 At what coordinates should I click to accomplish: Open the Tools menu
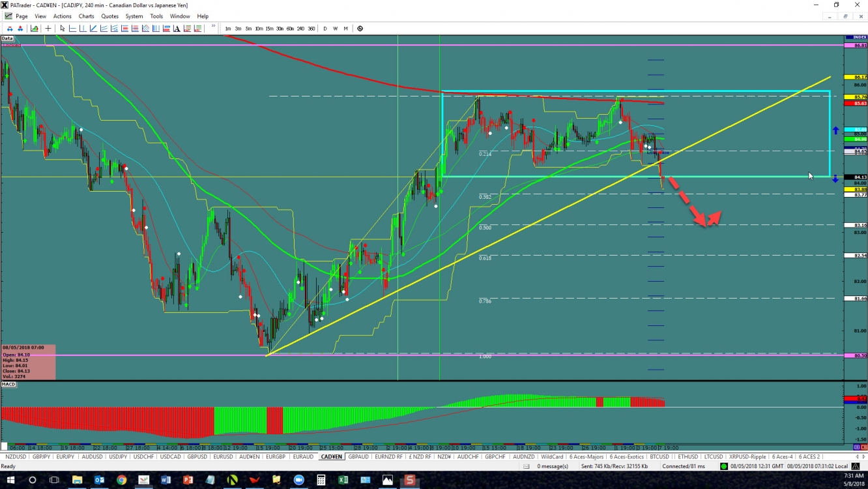156,16
